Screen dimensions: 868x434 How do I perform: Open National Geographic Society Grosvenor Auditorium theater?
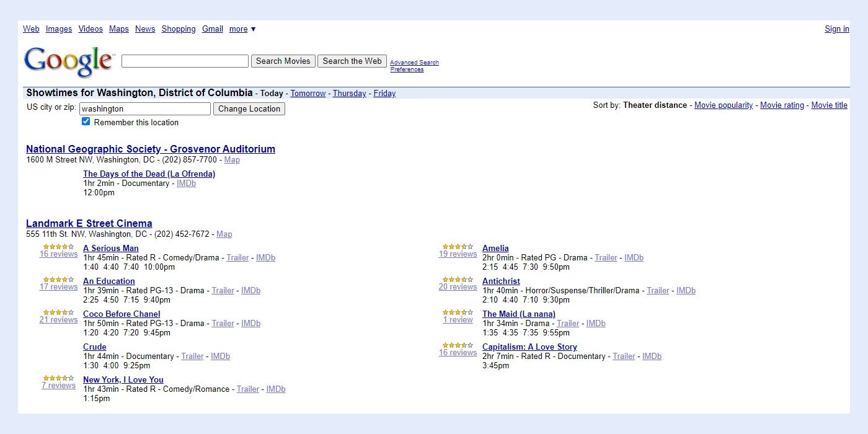(x=151, y=149)
